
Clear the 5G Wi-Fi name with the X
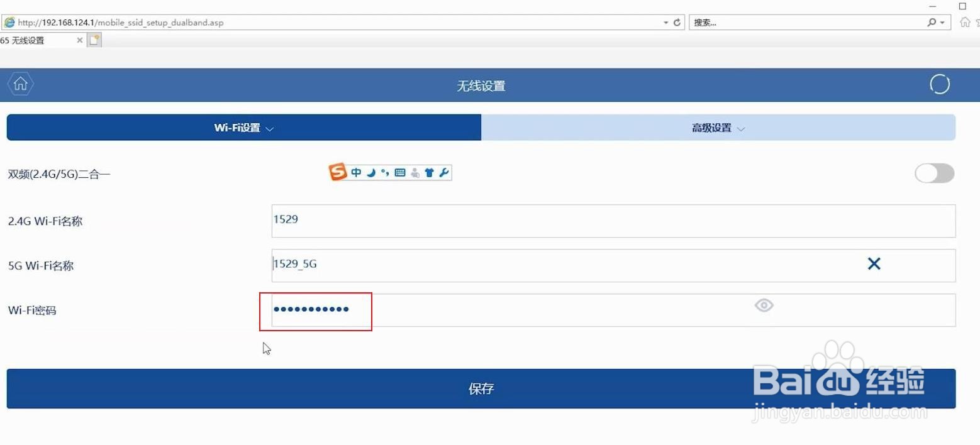point(873,264)
